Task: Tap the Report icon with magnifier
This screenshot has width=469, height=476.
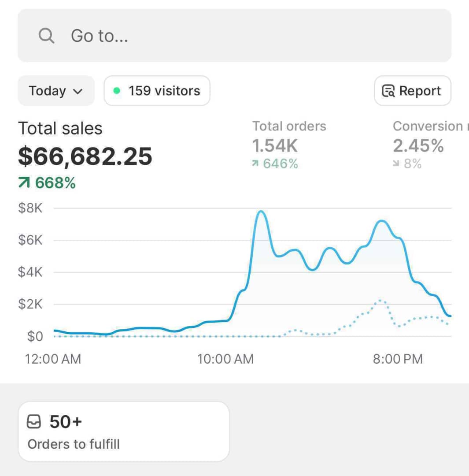Action: tap(388, 91)
